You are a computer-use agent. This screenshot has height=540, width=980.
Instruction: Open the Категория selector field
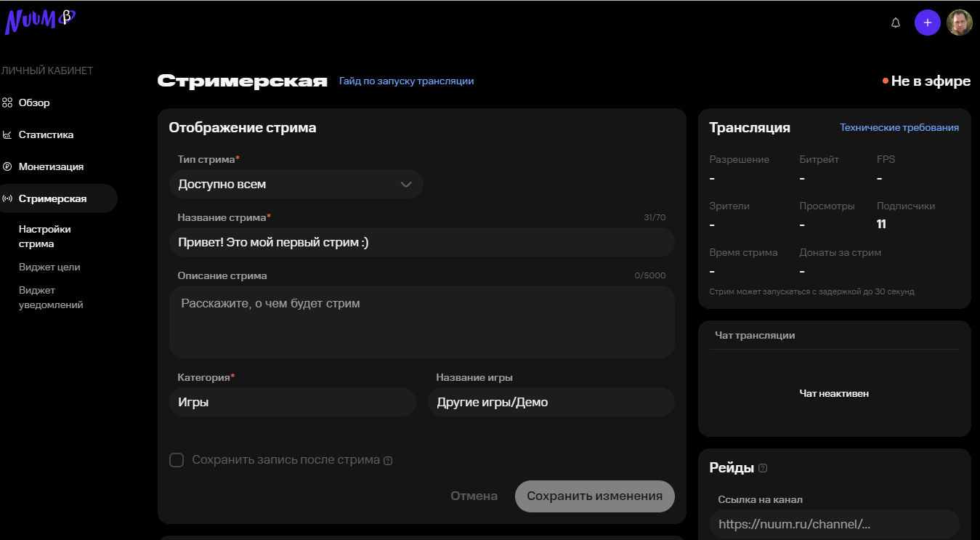pos(292,402)
